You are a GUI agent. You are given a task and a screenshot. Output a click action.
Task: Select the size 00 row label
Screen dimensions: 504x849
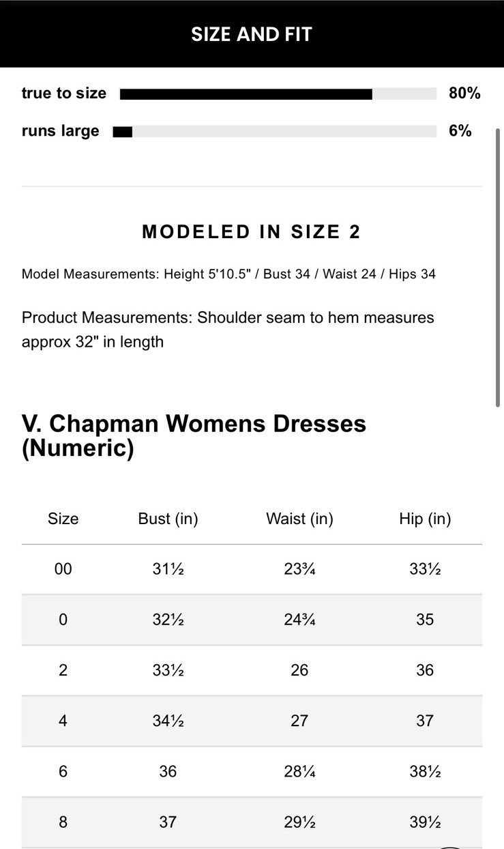click(x=63, y=569)
